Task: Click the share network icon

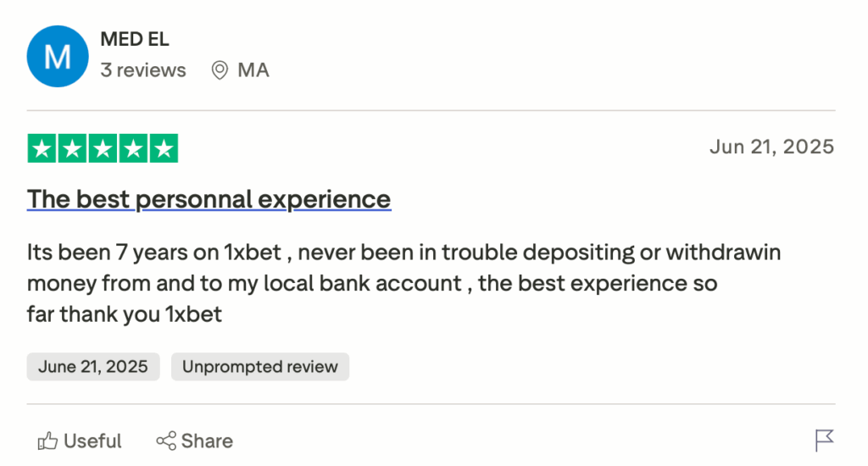Action: click(x=166, y=441)
